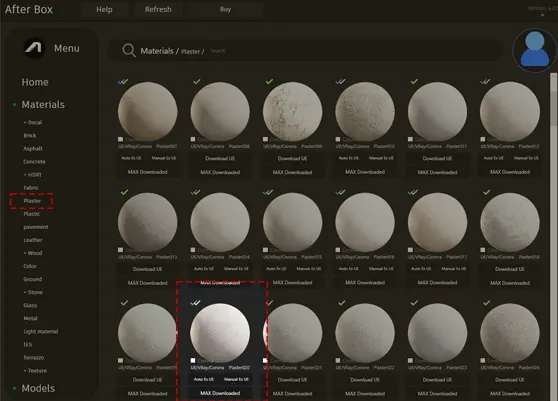Expand the HDRI category
558x401 pixels.
click(33, 175)
